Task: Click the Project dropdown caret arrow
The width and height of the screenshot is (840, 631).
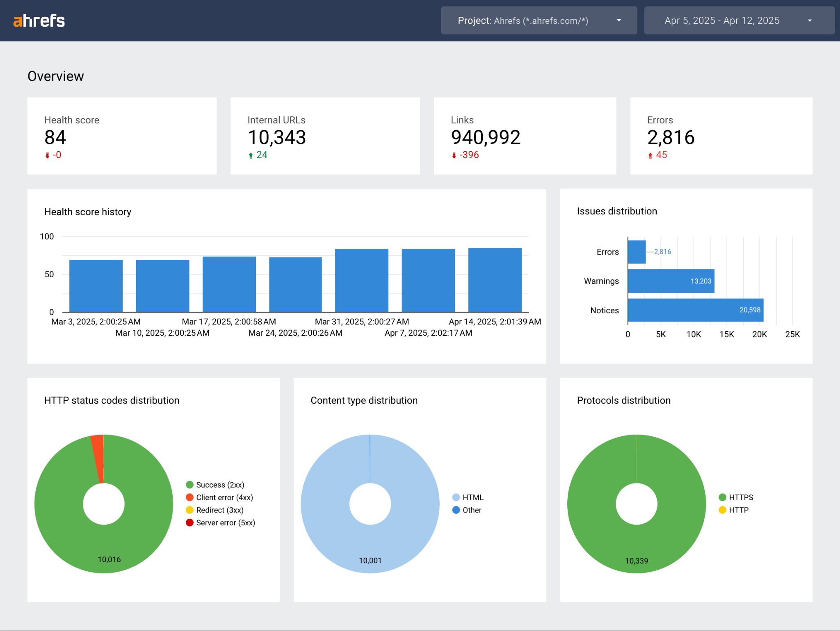Action: pos(619,20)
